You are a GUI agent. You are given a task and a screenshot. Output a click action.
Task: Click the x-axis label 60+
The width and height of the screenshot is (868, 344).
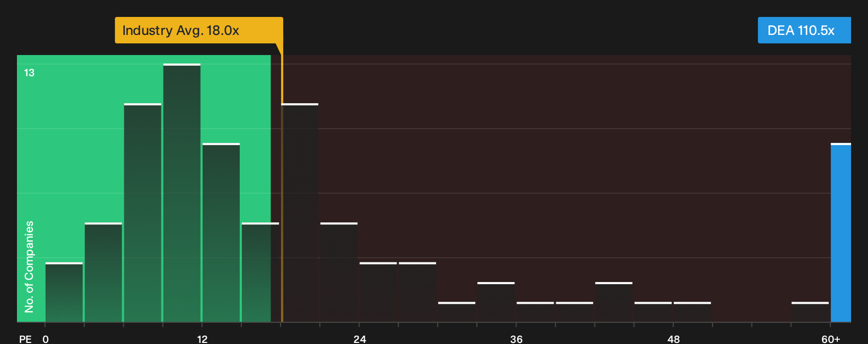tap(831, 339)
